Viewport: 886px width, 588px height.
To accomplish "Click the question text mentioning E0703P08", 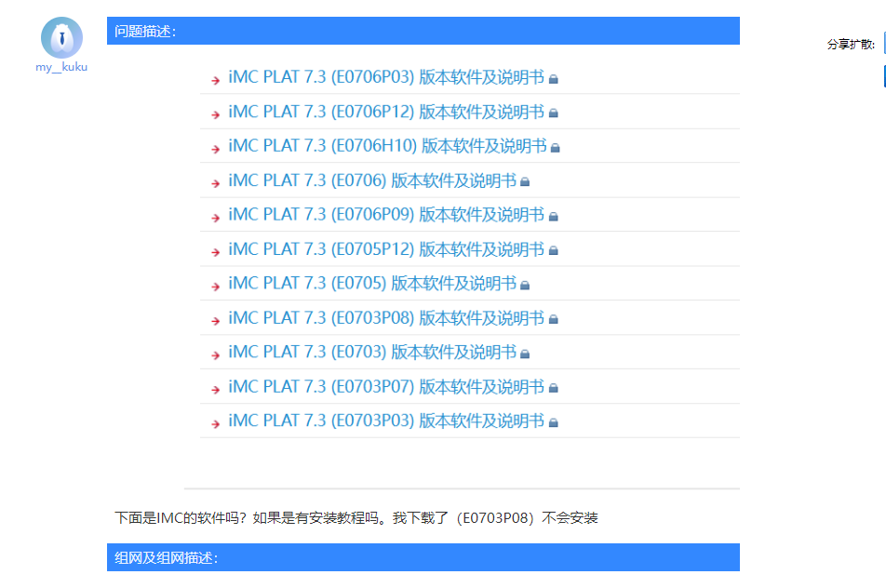I will [x=356, y=518].
